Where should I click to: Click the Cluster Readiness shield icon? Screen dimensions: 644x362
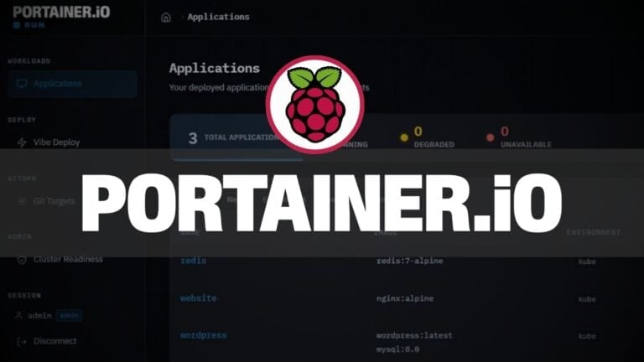[22, 260]
